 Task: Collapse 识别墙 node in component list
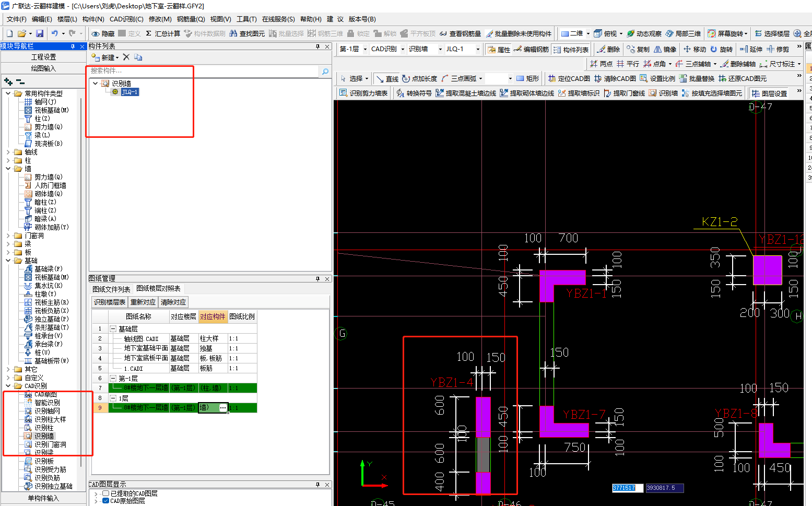click(95, 83)
